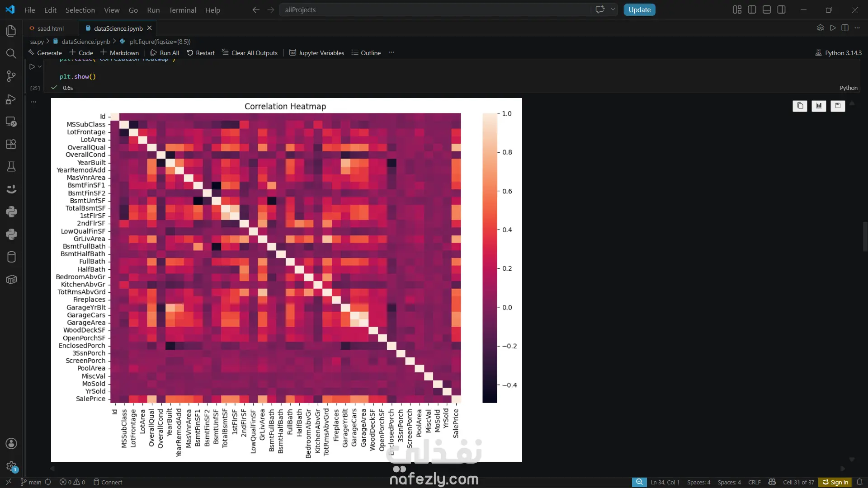This screenshot has height=488, width=868.
Task: Save the heatmap output image
Action: 838,106
